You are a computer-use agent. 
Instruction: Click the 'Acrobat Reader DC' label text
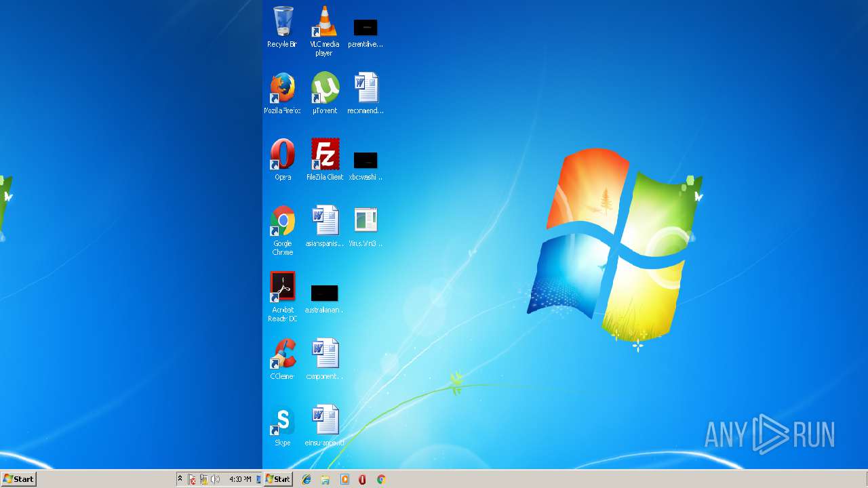click(x=283, y=314)
